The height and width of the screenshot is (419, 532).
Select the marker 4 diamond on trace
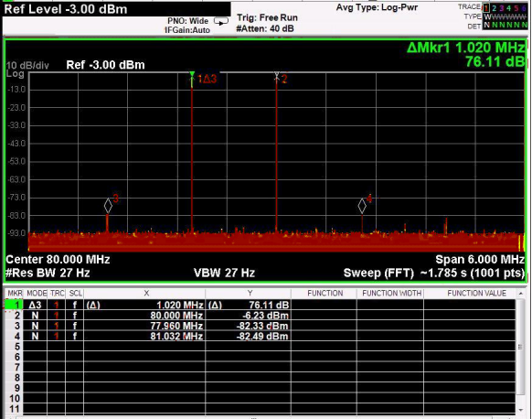pyautogui.click(x=362, y=206)
